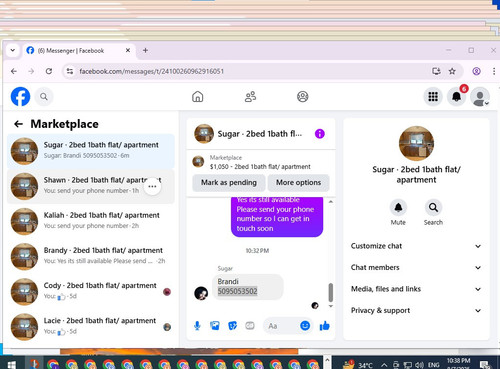
Task: Choose a sticker icon
Action: (232, 326)
